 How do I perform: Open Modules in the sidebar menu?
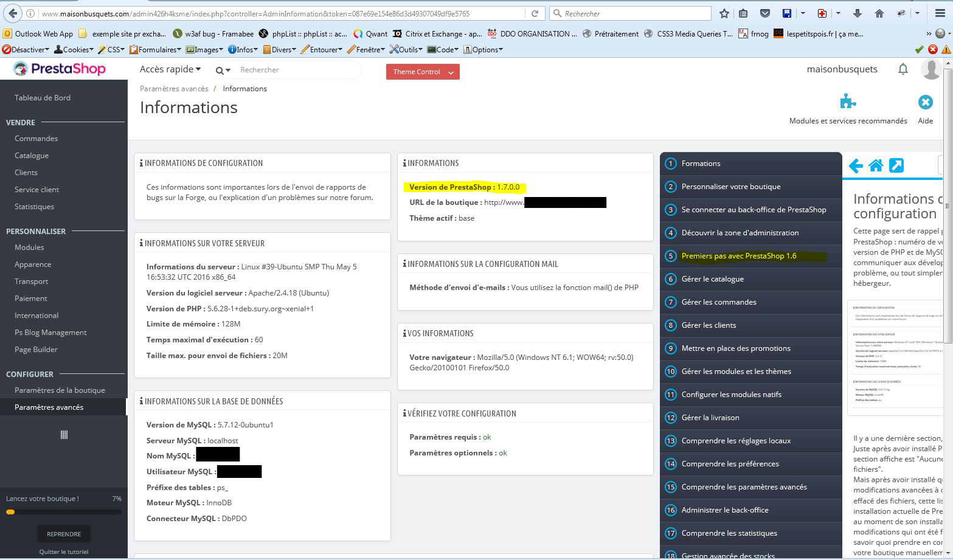(29, 247)
